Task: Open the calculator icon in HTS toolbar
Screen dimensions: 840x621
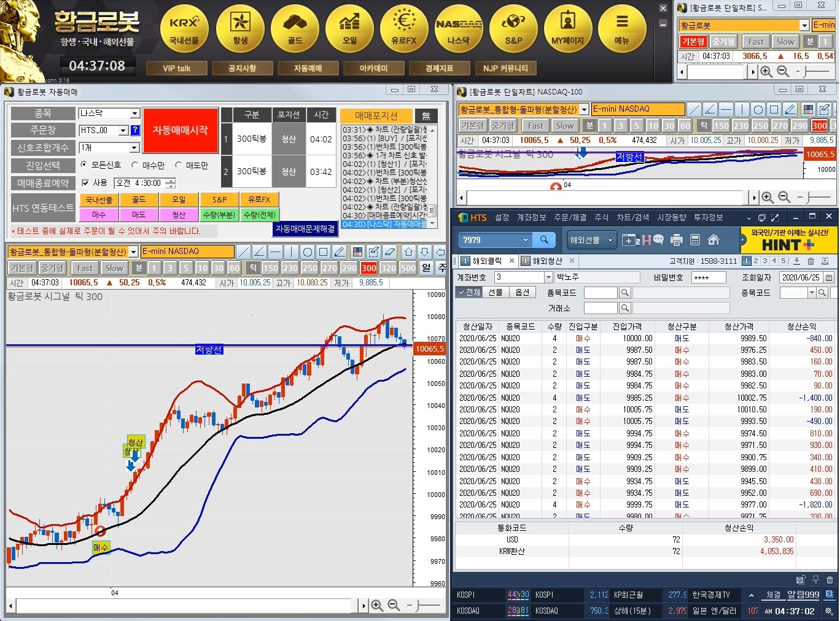Action: coord(695,240)
